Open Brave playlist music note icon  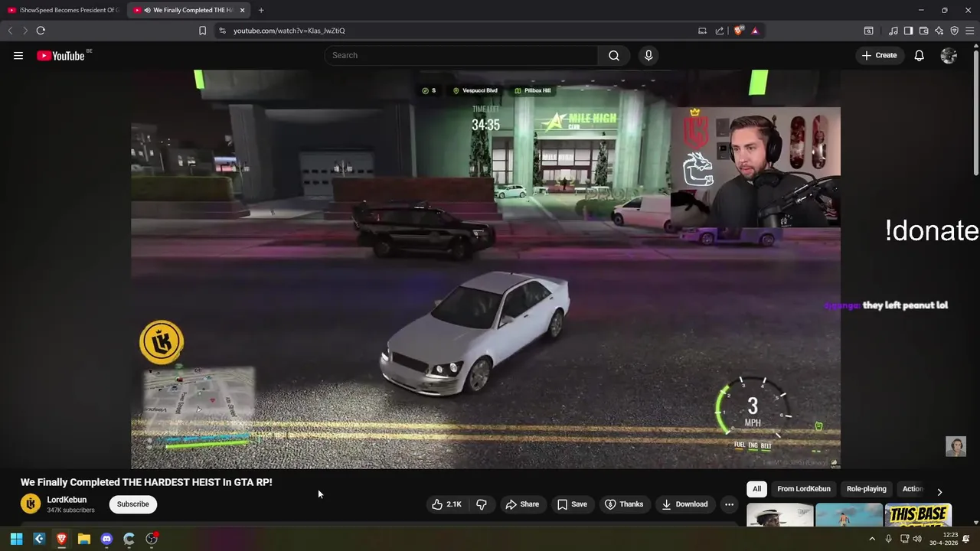[x=893, y=31]
